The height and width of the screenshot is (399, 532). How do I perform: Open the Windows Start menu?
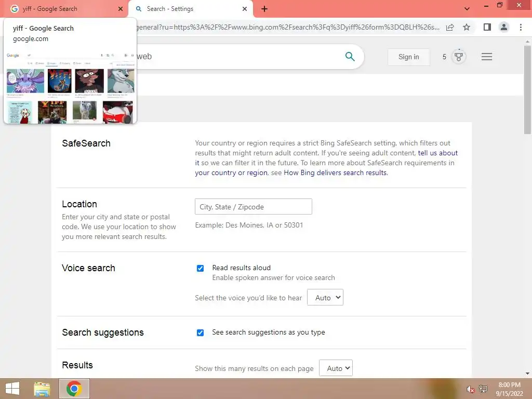(x=12, y=389)
